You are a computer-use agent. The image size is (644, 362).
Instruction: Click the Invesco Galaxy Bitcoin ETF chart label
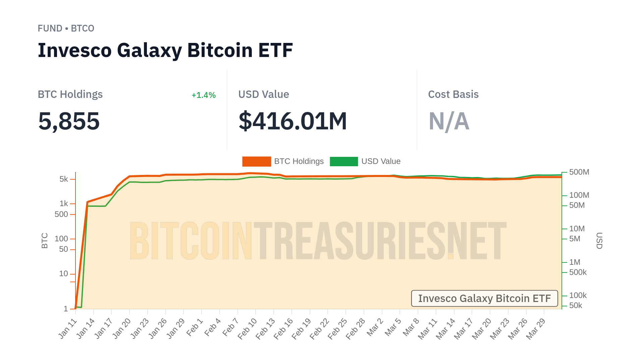[x=484, y=298]
